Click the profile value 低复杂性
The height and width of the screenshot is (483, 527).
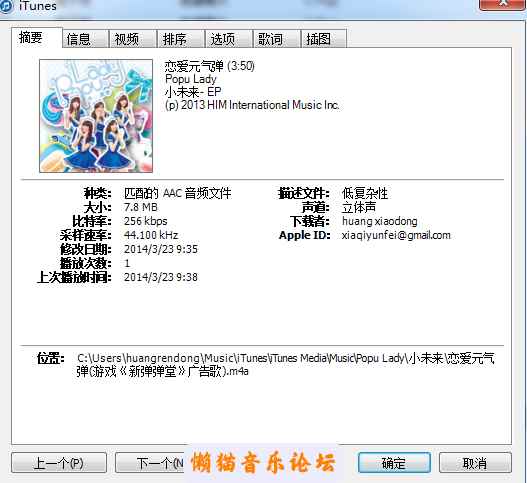pyautogui.click(x=365, y=193)
